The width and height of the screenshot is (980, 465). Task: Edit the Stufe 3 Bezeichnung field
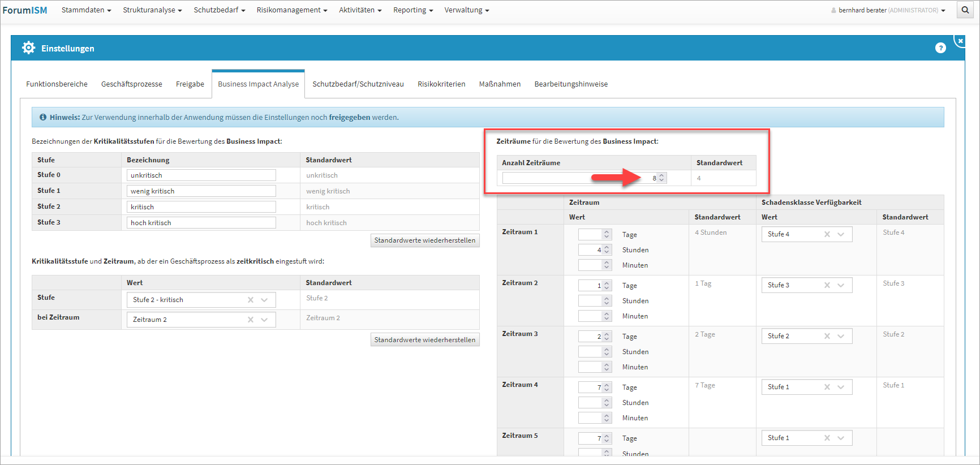(201, 223)
